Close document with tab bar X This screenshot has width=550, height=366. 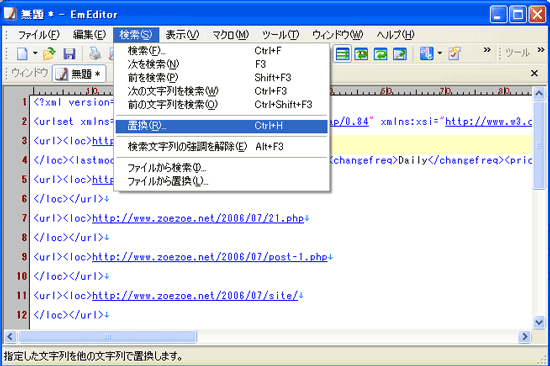coord(534,73)
